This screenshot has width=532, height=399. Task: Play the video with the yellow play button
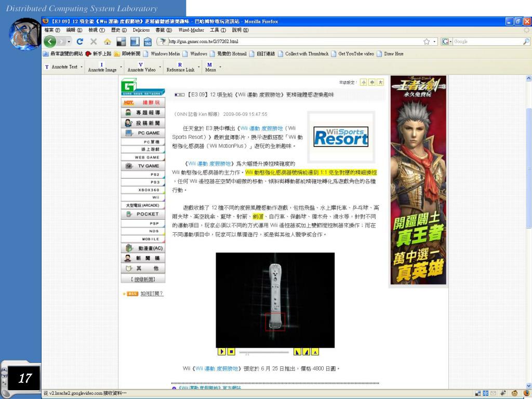point(222,352)
